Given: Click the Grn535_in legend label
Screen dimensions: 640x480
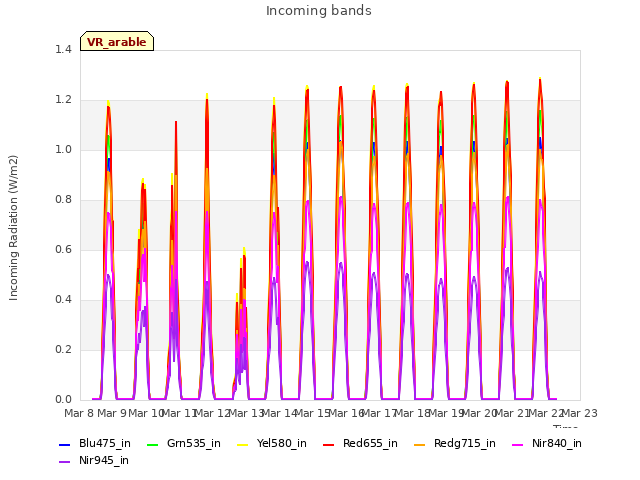Looking at the screenshot, I should tap(194, 444).
